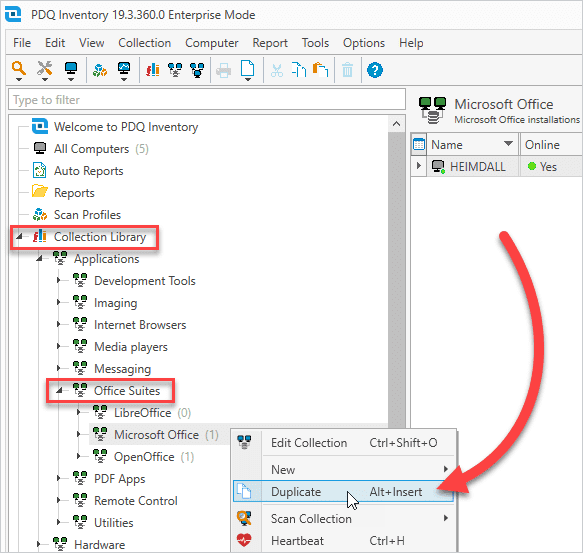This screenshot has height=553, width=583.
Task: Open the Scan Collection submenu
Action: [x=343, y=518]
